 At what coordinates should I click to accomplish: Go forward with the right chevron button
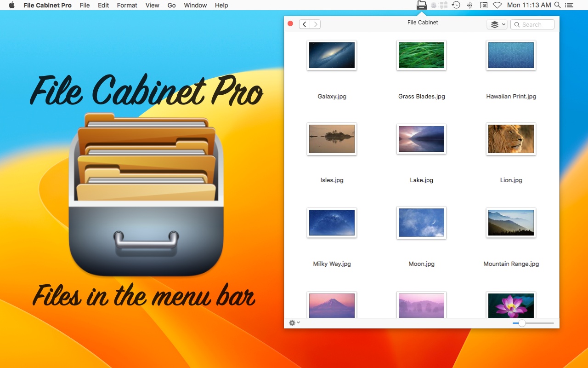pyautogui.click(x=315, y=24)
